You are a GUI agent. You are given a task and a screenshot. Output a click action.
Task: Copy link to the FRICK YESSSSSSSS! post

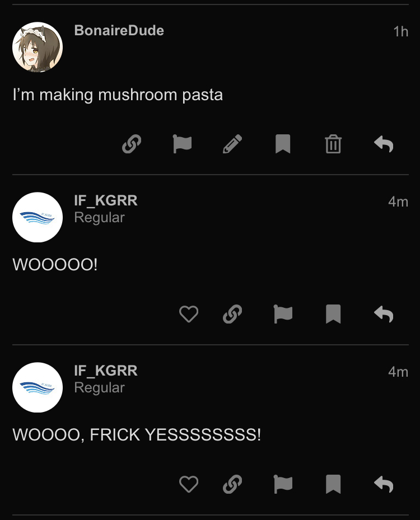pyautogui.click(x=232, y=484)
